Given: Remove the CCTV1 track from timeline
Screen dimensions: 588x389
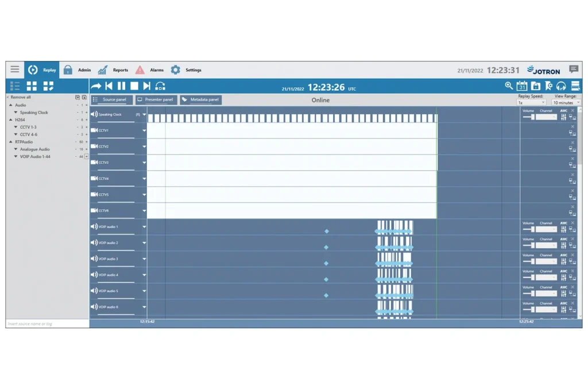Looking at the screenshot, I should coord(572,127).
